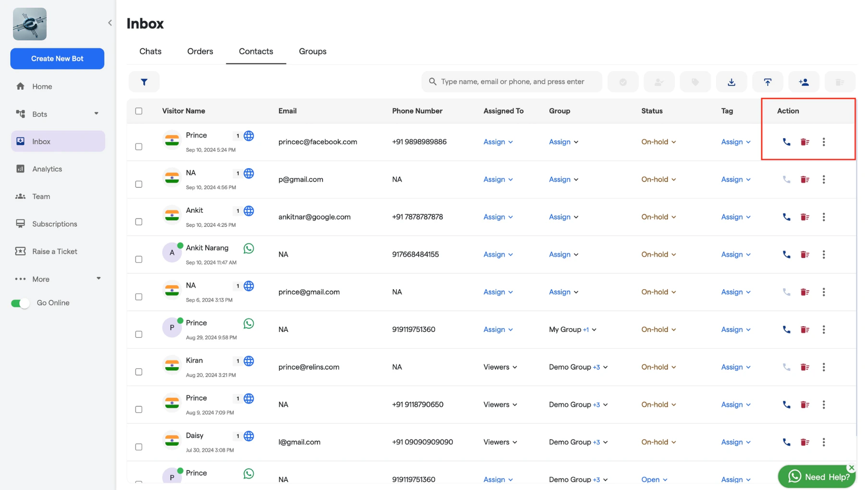Click WhatsApp icon beside Ankit Narang

tap(248, 248)
